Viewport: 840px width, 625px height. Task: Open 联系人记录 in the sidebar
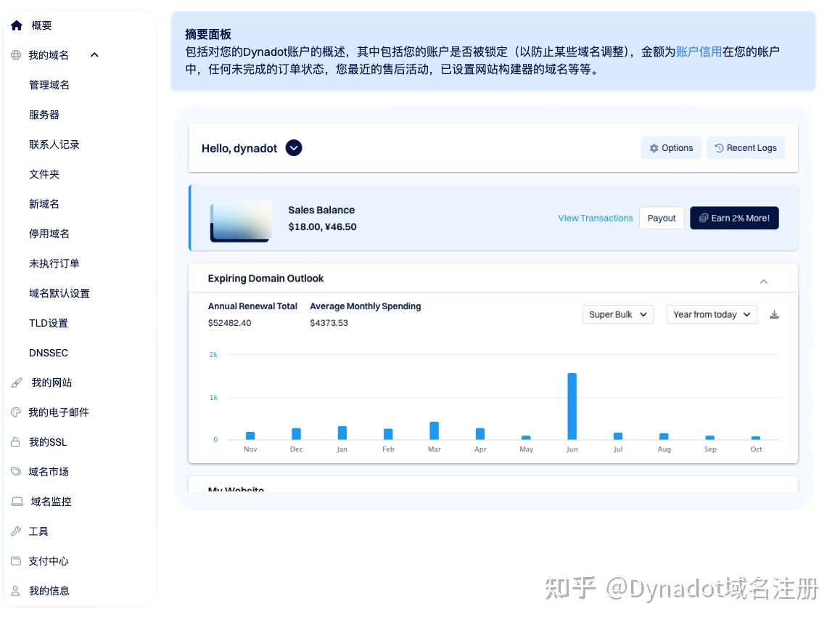[x=54, y=144]
